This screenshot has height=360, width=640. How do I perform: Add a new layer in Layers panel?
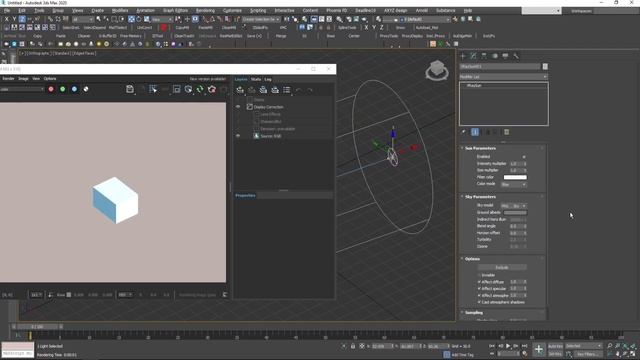pyautogui.click(x=240, y=90)
